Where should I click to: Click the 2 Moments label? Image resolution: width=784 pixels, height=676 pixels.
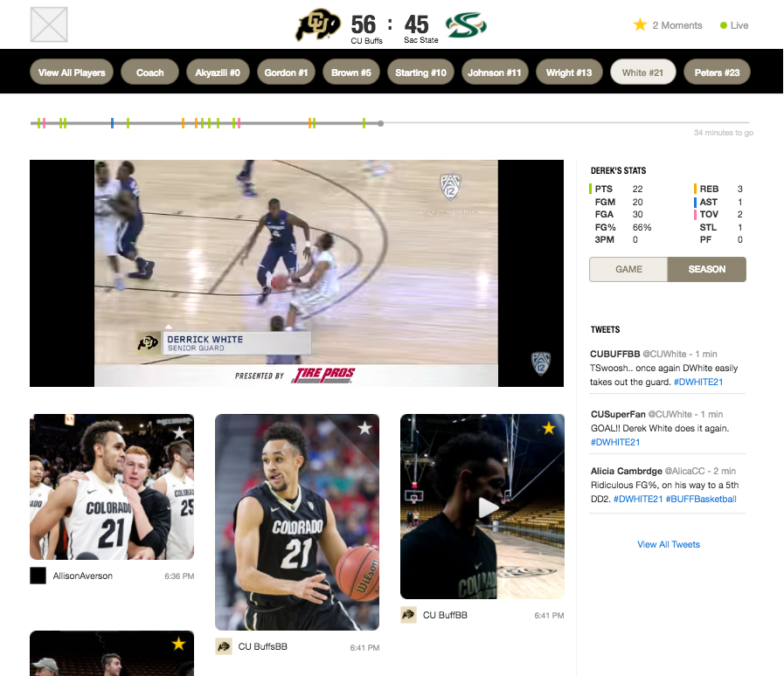(677, 25)
